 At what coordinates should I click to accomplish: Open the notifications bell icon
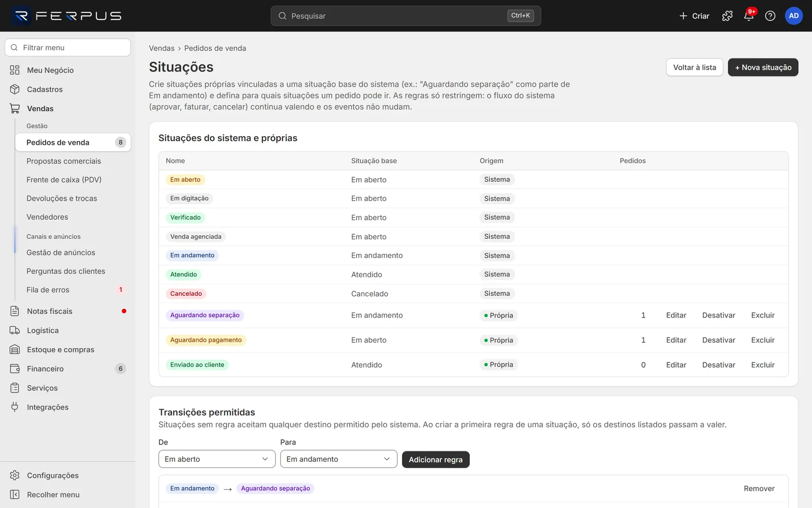749,16
